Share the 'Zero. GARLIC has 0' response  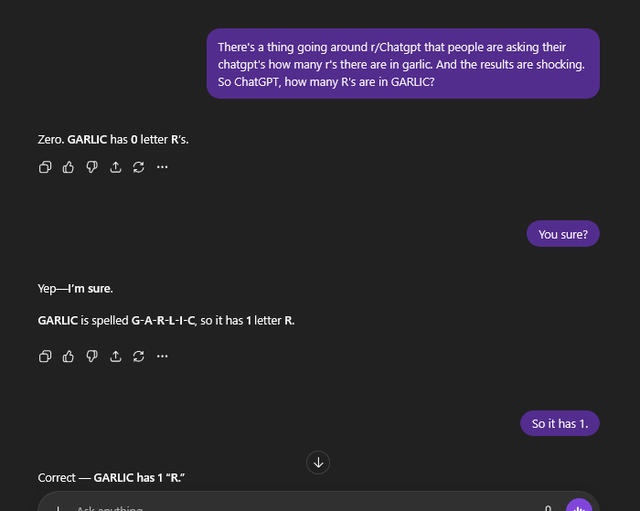click(115, 167)
